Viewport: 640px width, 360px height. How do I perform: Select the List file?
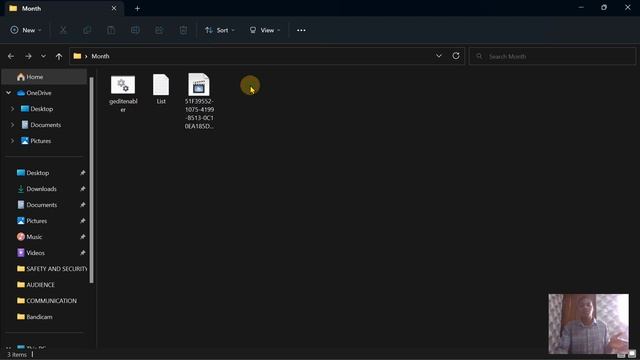point(161,89)
